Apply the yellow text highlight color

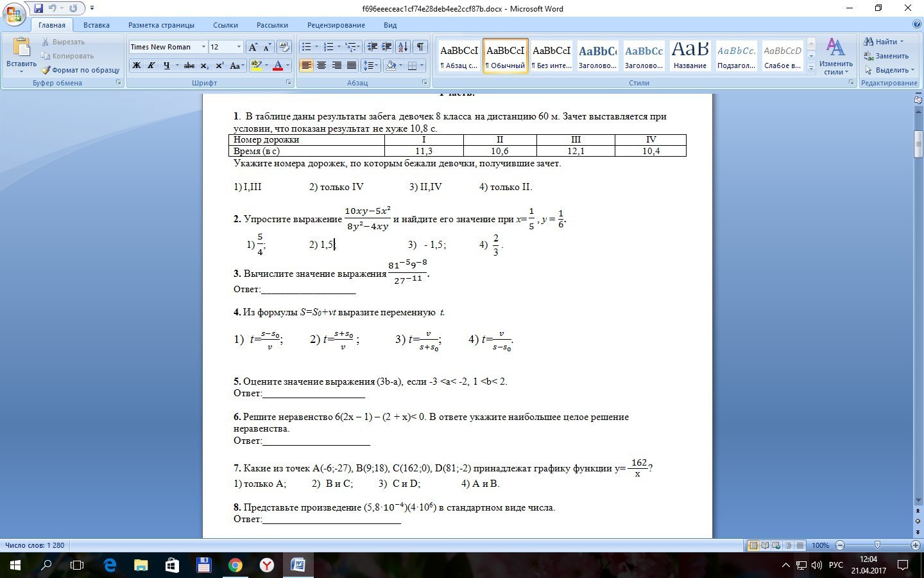[257, 66]
